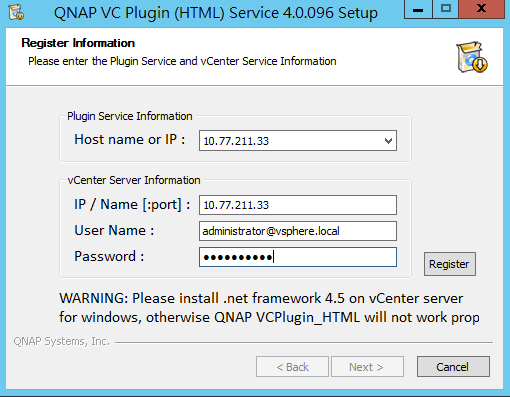The width and height of the screenshot is (510, 397).
Task: Click the disabled < Back button
Action: pyautogui.click(x=292, y=367)
